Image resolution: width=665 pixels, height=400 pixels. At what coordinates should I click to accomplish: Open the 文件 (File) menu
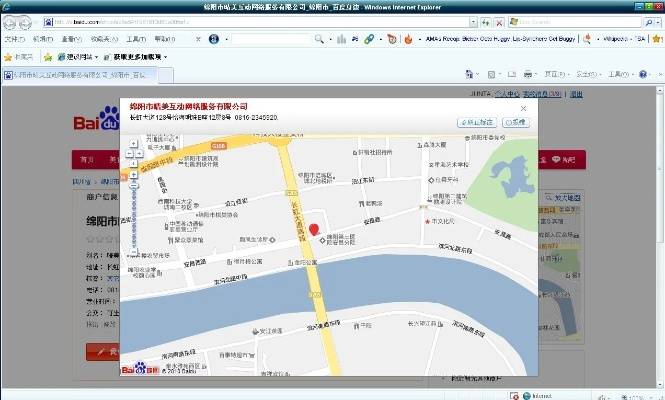coord(14,39)
